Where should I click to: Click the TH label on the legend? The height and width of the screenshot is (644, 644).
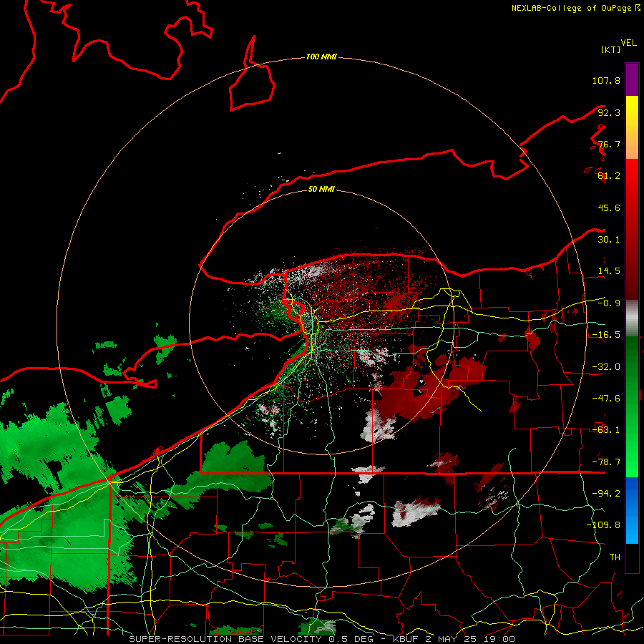point(615,557)
